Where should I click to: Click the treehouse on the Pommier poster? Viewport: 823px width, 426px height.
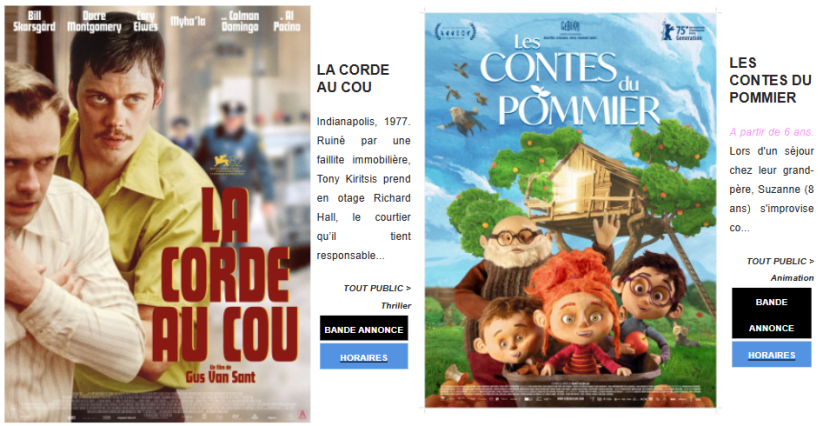pyautogui.click(x=584, y=185)
